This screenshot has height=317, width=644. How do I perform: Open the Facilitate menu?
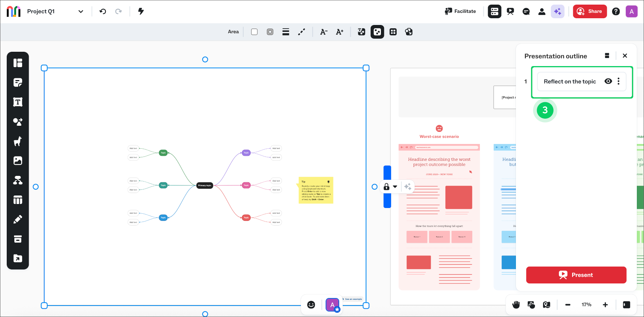tap(460, 11)
